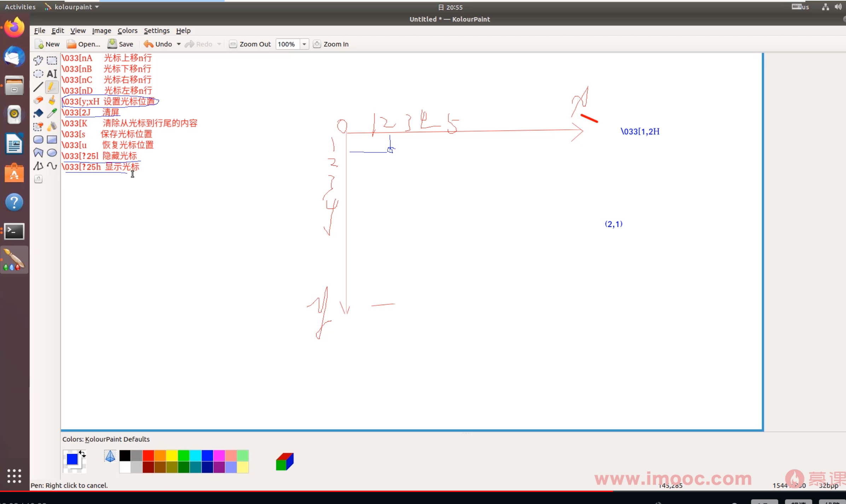Open Activities overview

20,7
